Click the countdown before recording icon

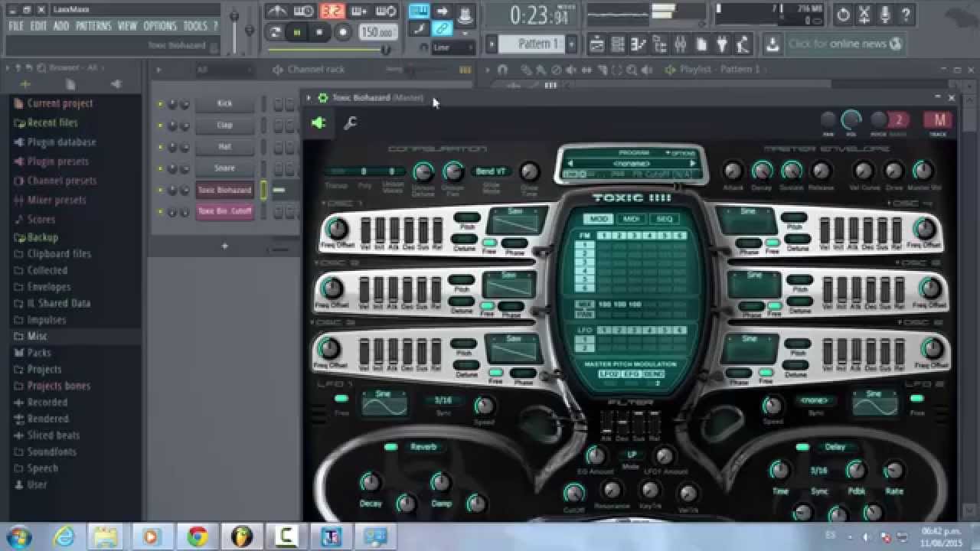(x=332, y=11)
